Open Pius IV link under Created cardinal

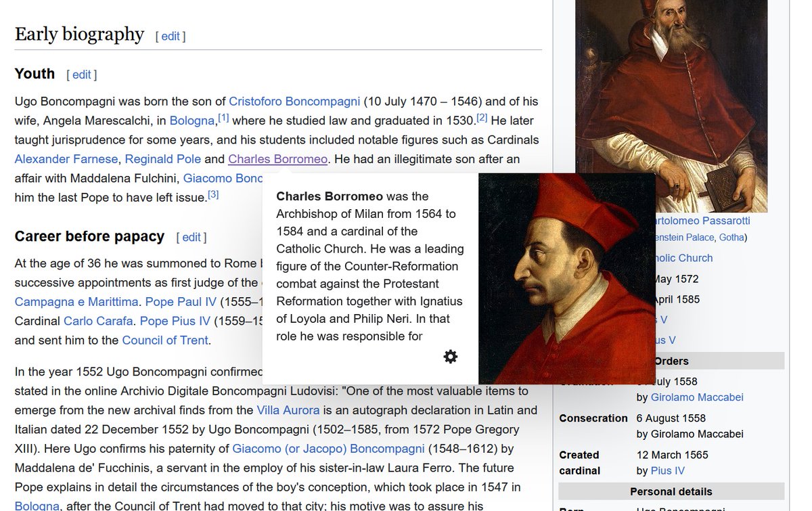point(668,471)
